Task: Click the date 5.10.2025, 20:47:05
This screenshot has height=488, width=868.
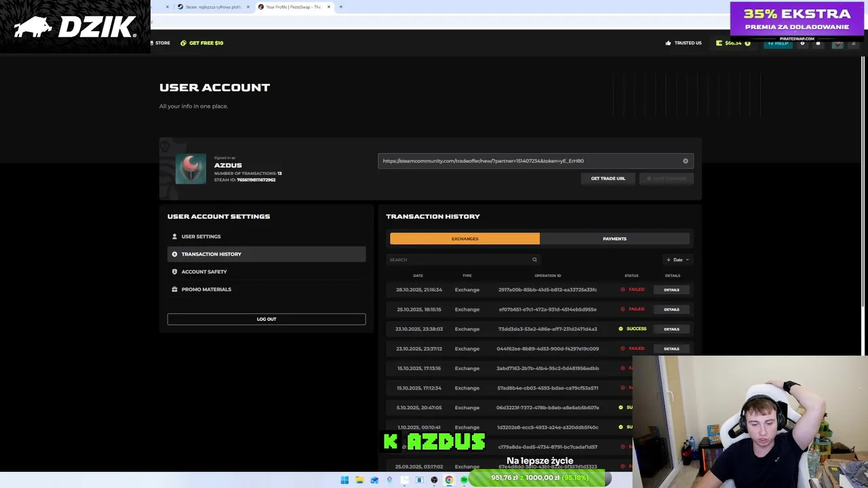Action: click(x=418, y=408)
